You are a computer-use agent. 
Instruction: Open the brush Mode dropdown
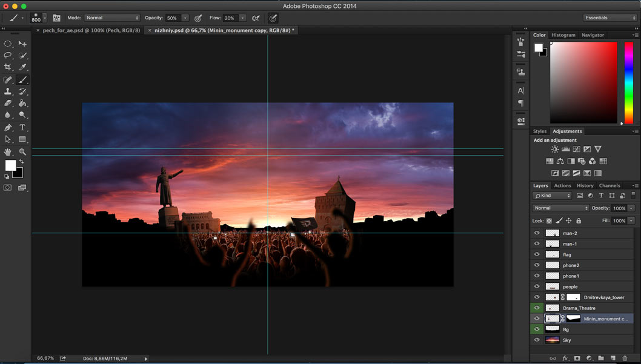tap(112, 18)
